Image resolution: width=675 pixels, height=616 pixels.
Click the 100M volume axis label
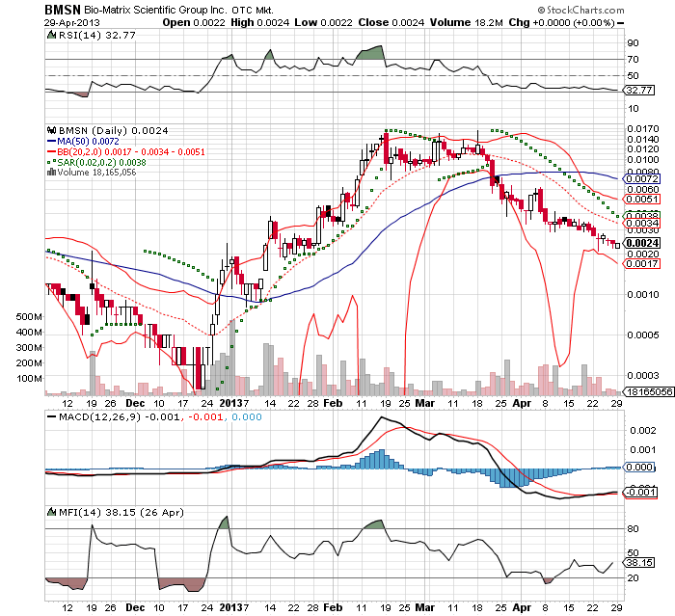click(x=29, y=379)
